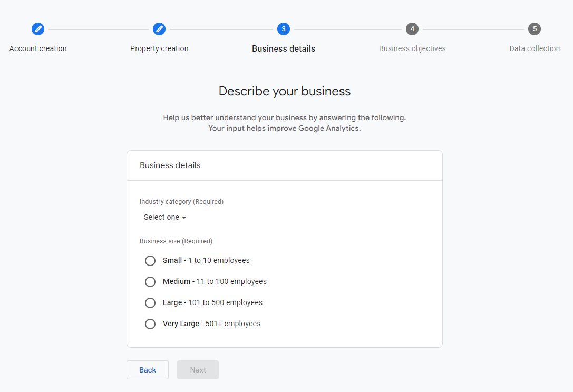Viewport: 573px width, 392px height.
Task: Click the dropdown caret next to Select one
Action: coord(184,217)
